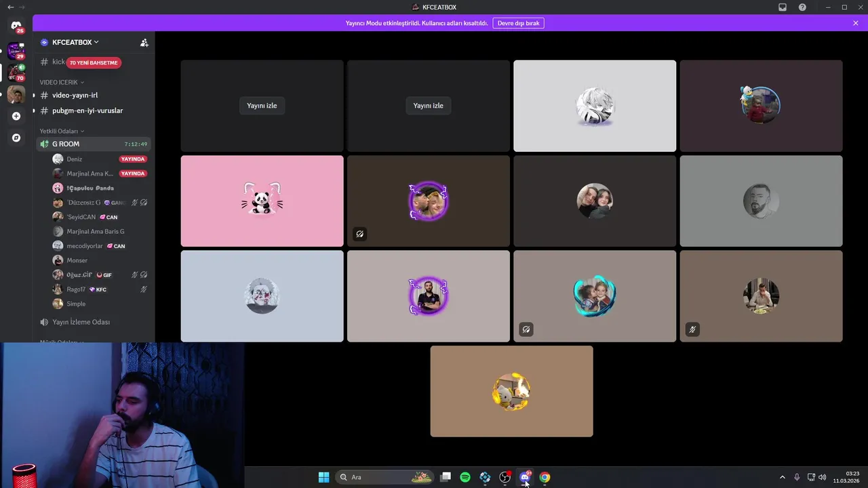Collapse Yetkili Odaları category
This screenshot has width=868, height=488.
point(62,131)
